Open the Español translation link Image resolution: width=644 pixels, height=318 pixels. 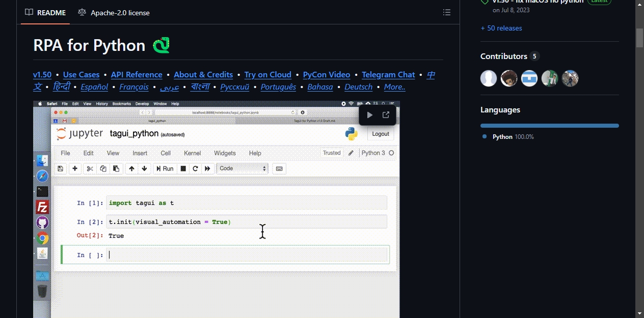pyautogui.click(x=95, y=87)
